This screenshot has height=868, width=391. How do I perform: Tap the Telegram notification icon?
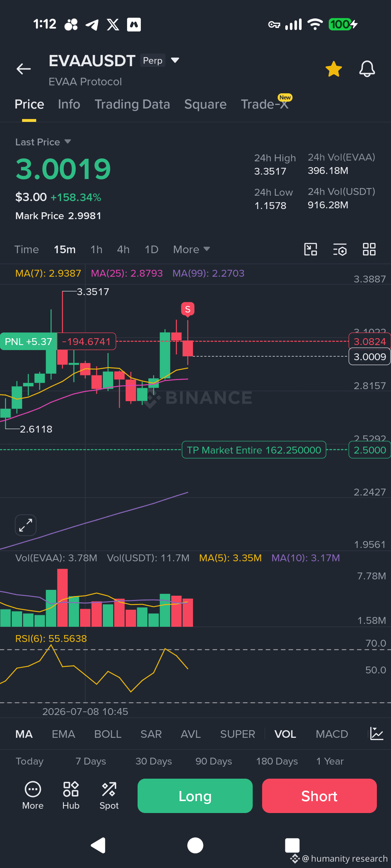(x=92, y=25)
